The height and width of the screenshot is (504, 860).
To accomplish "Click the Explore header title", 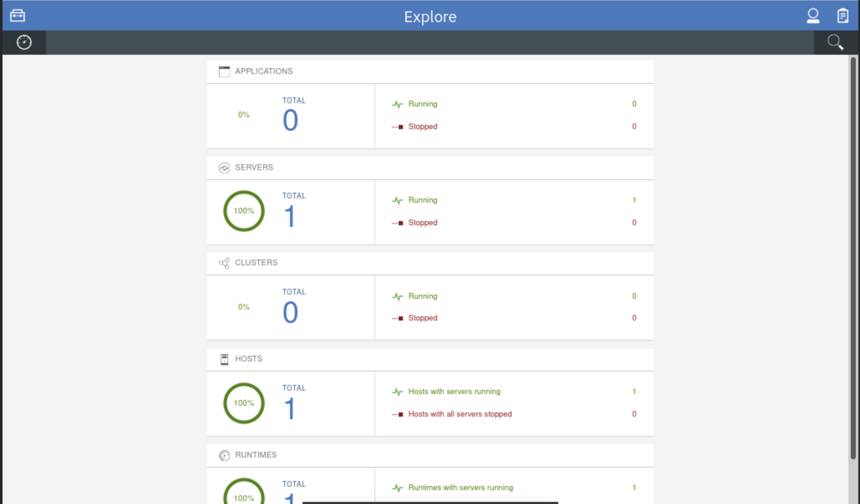I will click(430, 17).
